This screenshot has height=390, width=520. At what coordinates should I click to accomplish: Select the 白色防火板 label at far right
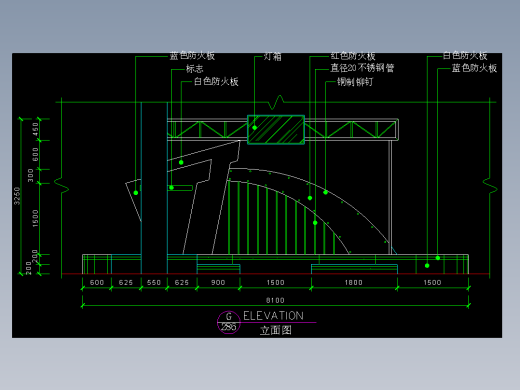tap(465, 56)
